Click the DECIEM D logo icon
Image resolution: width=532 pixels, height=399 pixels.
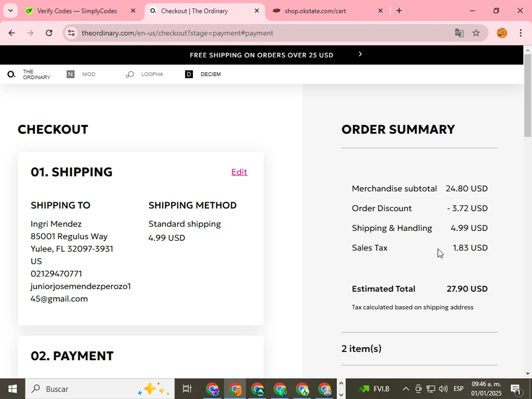click(x=189, y=74)
